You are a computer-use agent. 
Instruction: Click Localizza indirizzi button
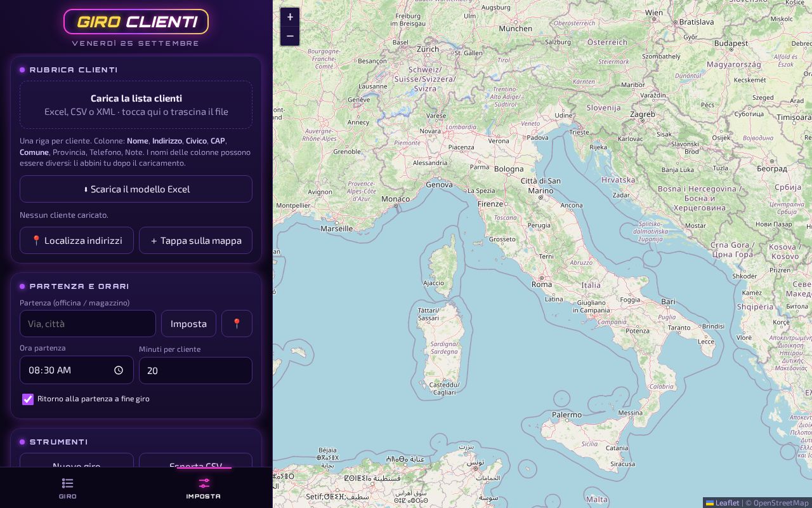click(x=77, y=241)
